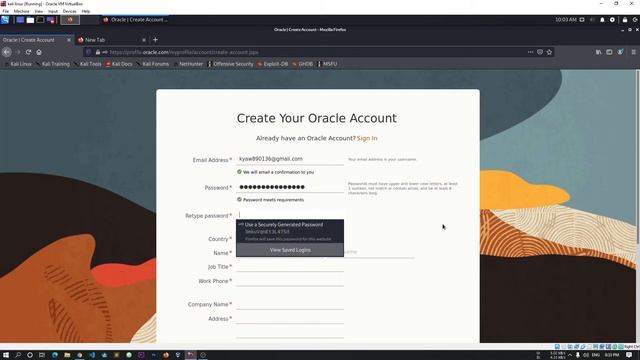Image resolution: width=640 pixels, height=360 pixels.
Task: Open the Windows notification center icon
Action: tap(629, 355)
